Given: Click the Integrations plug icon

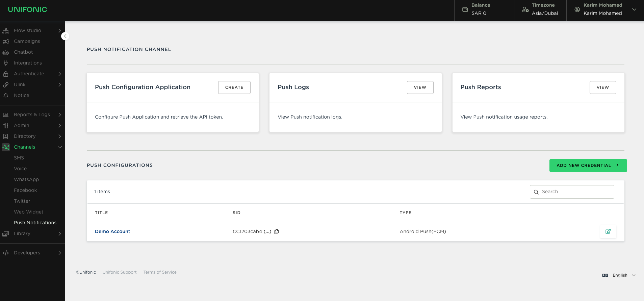Looking at the screenshot, I should (6, 63).
